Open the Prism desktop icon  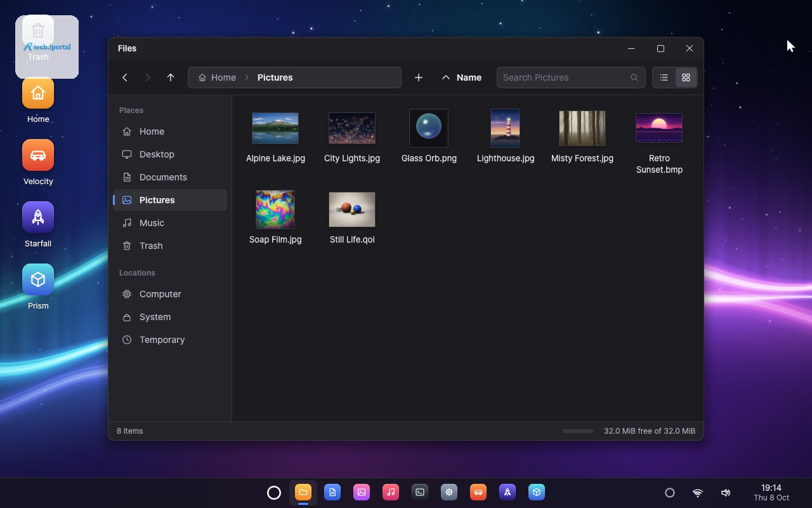pos(38,288)
